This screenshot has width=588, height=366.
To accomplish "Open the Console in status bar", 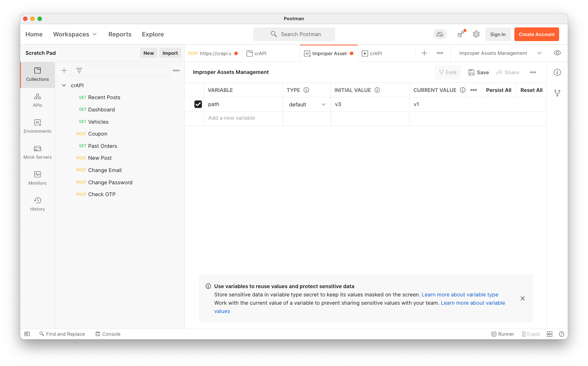I will (x=108, y=334).
